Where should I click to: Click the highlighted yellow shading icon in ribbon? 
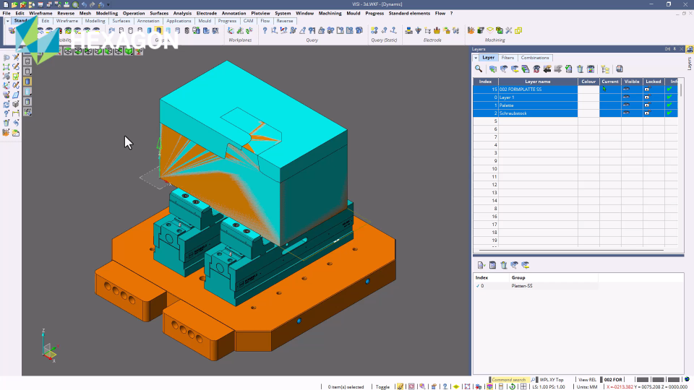click(x=158, y=31)
